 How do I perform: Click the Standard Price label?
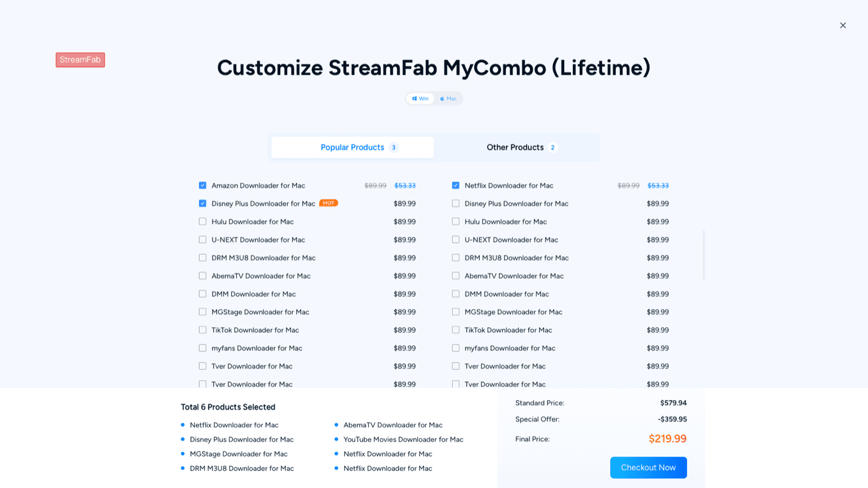(x=540, y=403)
